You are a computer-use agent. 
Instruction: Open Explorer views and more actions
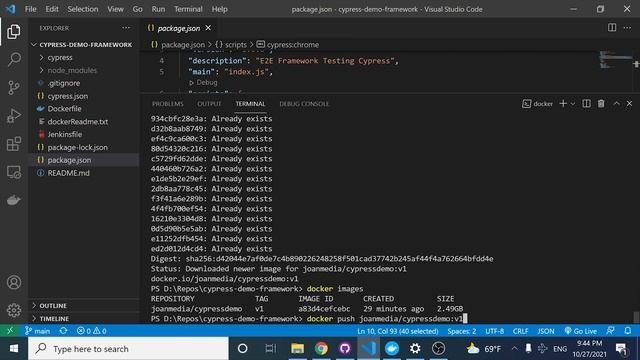126,28
